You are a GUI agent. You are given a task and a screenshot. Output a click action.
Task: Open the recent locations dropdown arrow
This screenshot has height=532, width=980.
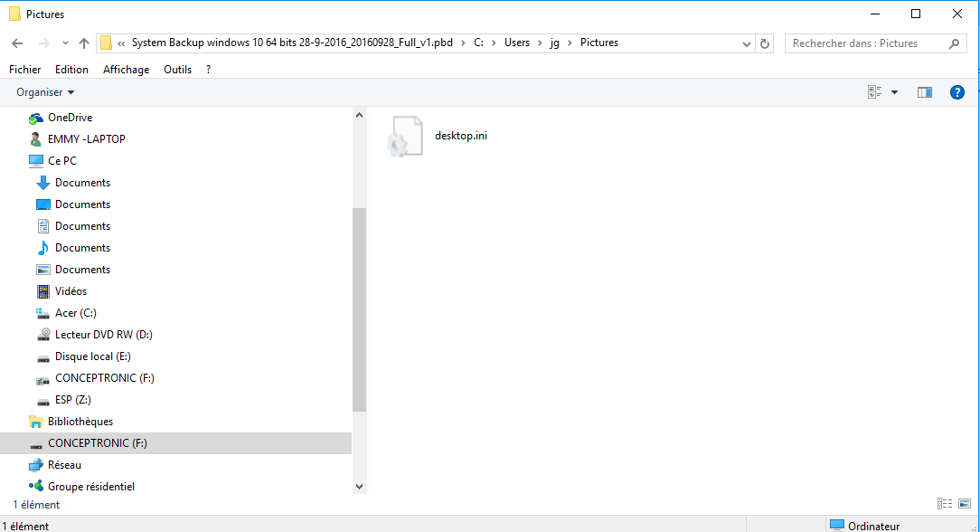click(65, 43)
